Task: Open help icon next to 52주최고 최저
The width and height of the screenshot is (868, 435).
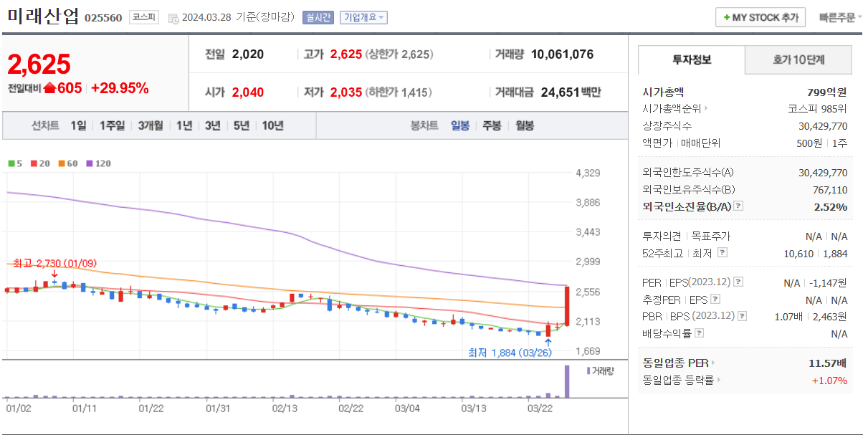Action: click(722, 253)
